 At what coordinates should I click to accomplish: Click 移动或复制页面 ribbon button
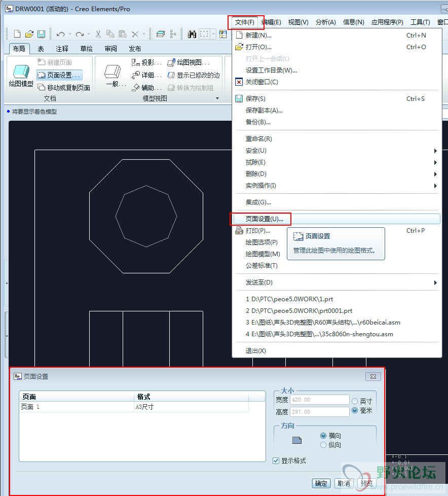tap(63, 88)
